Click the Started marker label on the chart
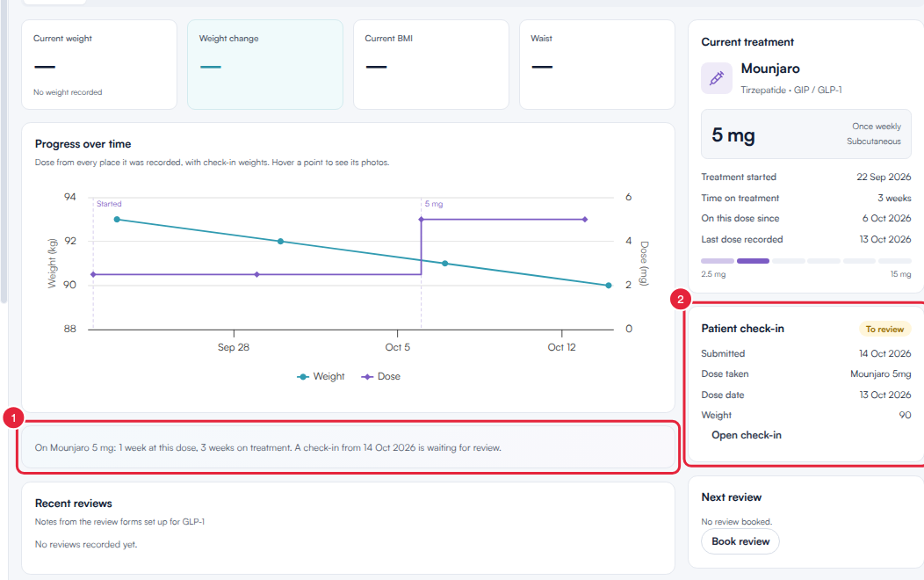Image resolution: width=924 pixels, height=580 pixels. click(109, 204)
